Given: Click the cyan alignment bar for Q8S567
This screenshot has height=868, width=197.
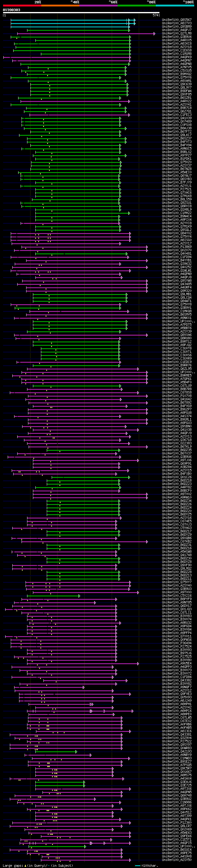Looking at the screenshot, I should (x=73, y=20).
